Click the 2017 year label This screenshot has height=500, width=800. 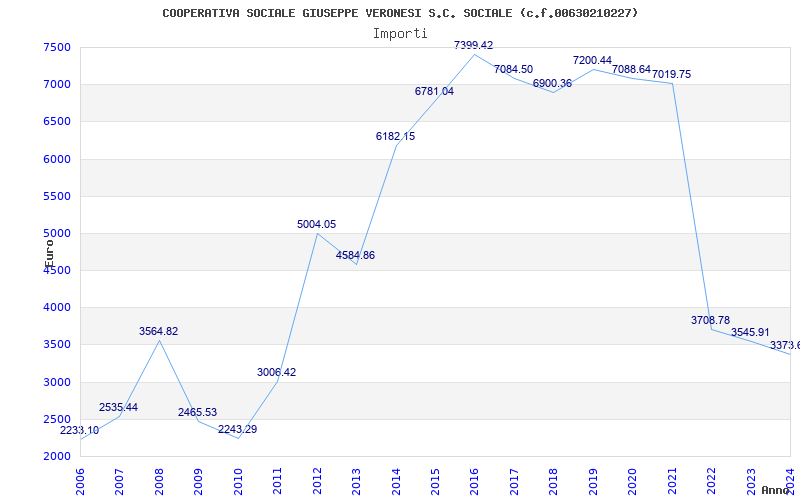click(x=514, y=483)
